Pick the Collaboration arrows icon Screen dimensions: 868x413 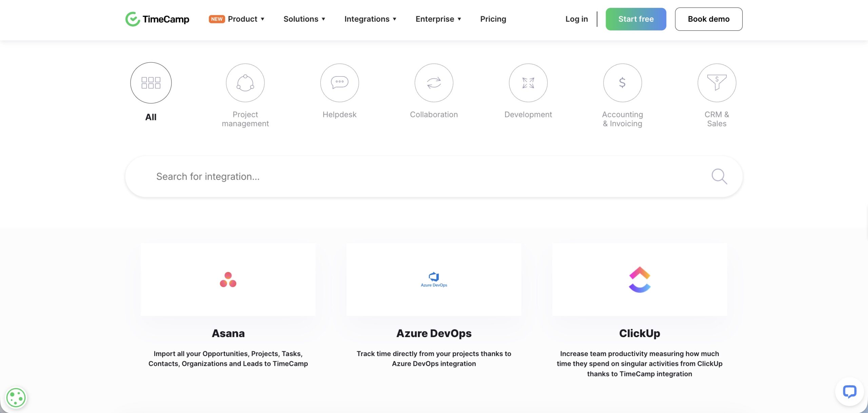(x=434, y=83)
